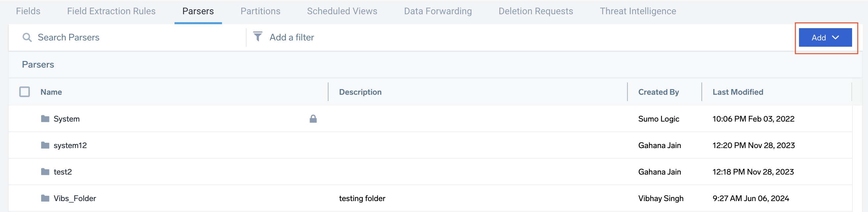
Task: Click the Add button
Action: [819, 38]
